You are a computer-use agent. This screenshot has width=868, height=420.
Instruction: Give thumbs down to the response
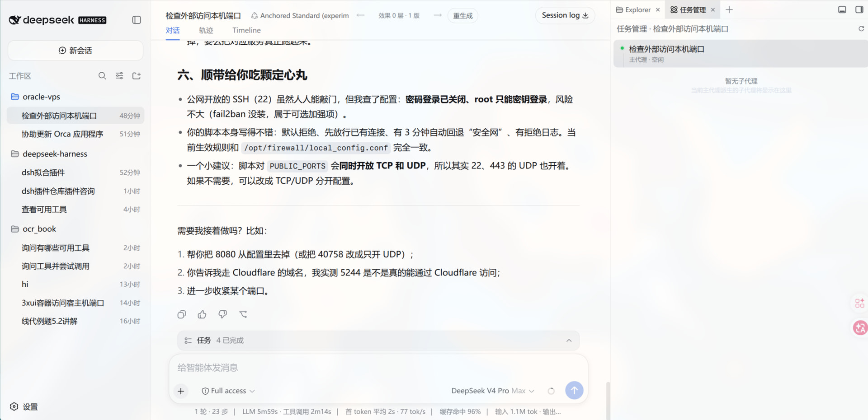222,314
